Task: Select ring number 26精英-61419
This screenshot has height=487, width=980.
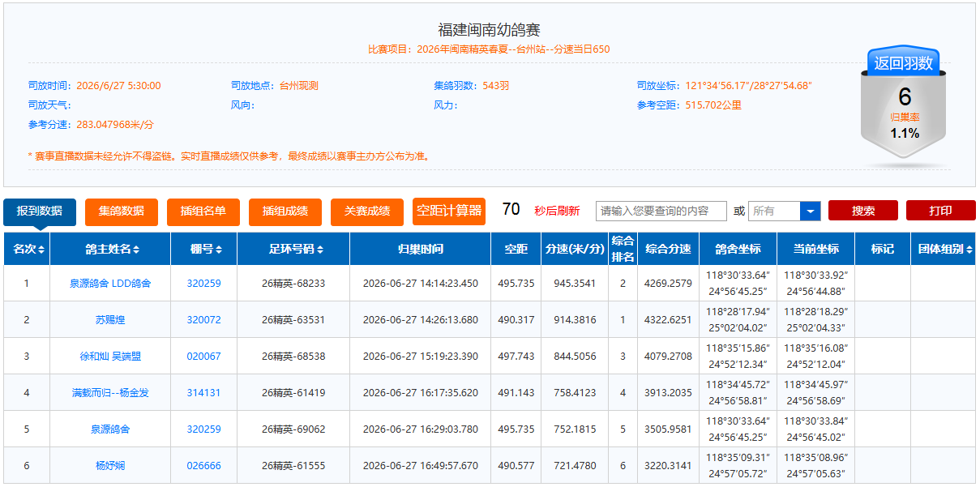Action: [x=293, y=393]
